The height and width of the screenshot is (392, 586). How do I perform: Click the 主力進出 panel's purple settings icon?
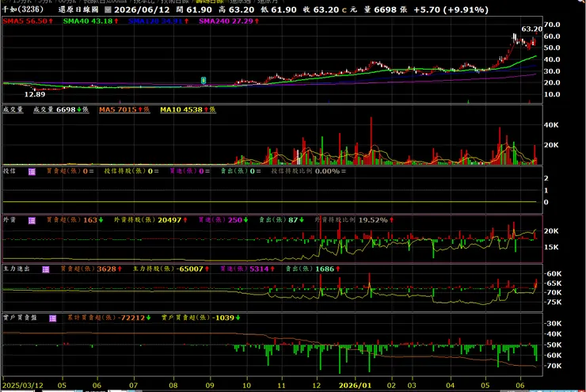tap(46, 269)
